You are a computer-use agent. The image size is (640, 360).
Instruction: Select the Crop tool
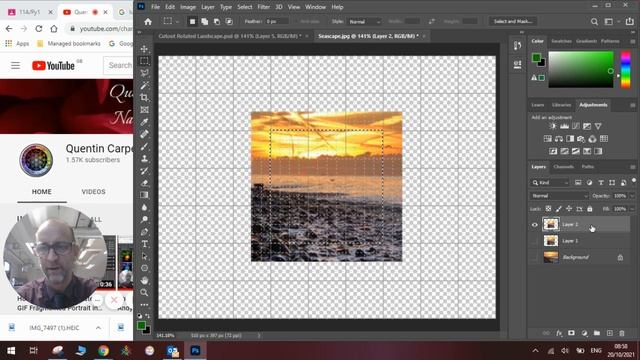[x=144, y=98]
